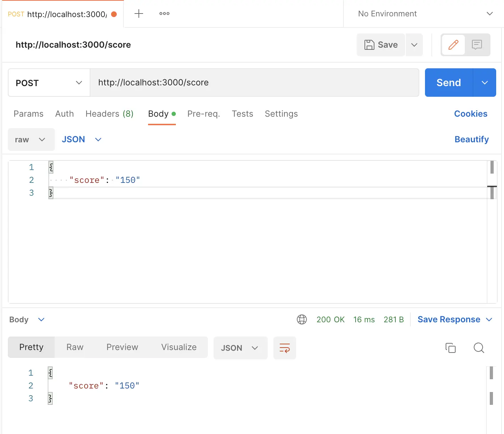This screenshot has height=434, width=504.
Task: Click the request URL input field
Action: point(254,83)
